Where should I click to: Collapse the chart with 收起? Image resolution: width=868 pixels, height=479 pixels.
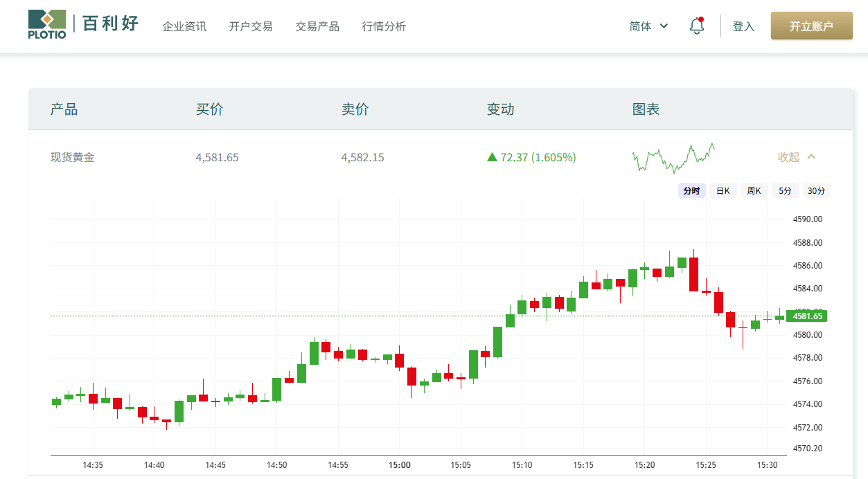[x=788, y=157]
